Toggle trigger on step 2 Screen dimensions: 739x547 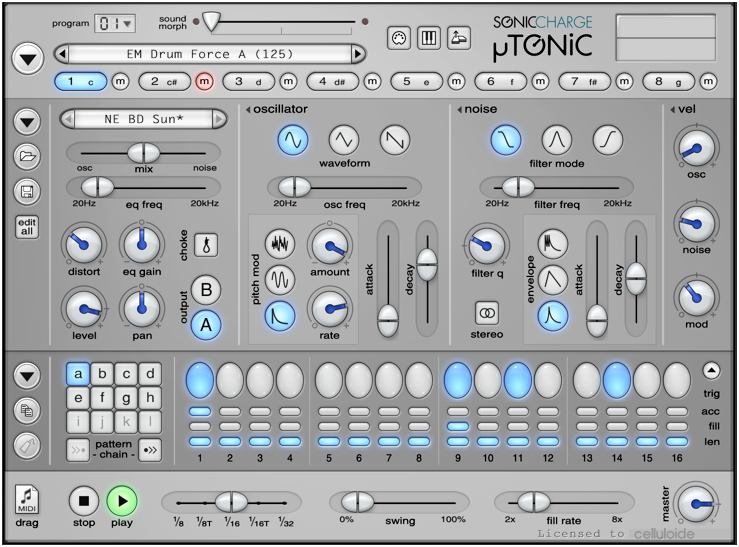[230, 380]
